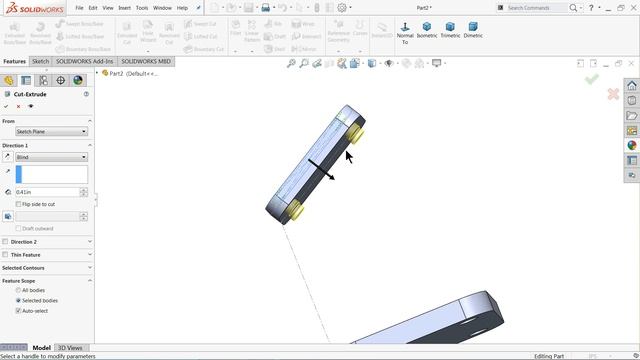Switch to SOLIDWORKS Add-Ins tab
This screenshot has width=640, height=360.
[x=84, y=61]
